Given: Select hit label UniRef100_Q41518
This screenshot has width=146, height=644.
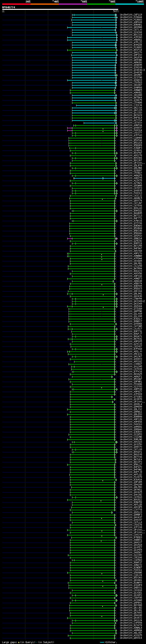Looking at the screenshot, I should pos(131,545).
